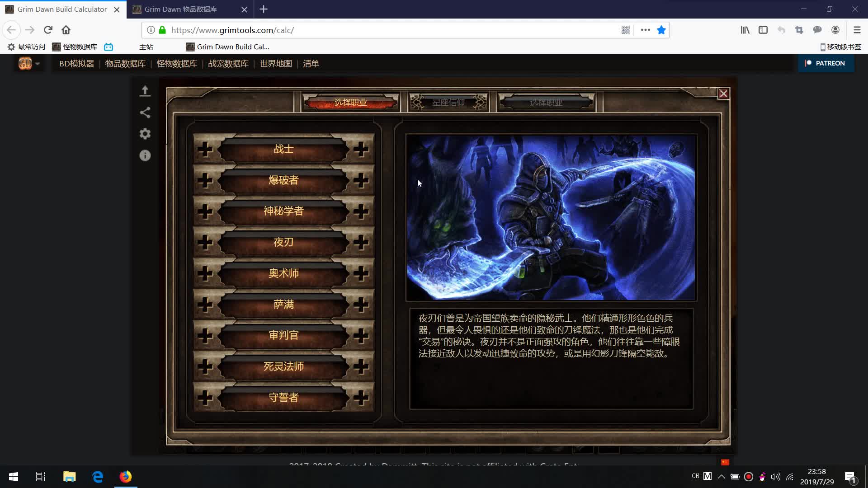Select the 夜刃 (Nightblade) class

pyautogui.click(x=283, y=242)
